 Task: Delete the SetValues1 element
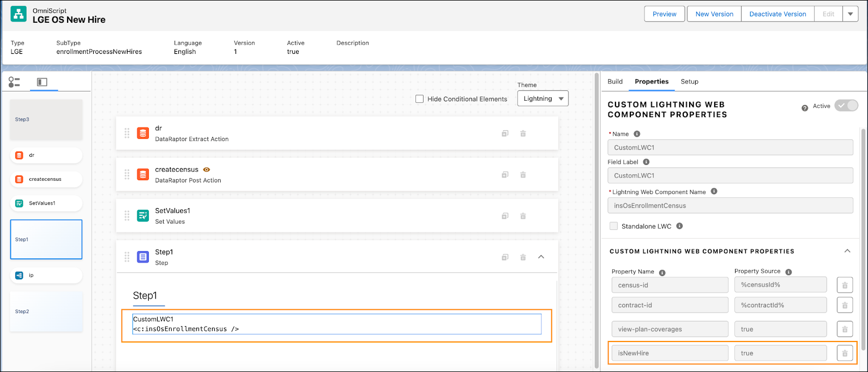pyautogui.click(x=523, y=216)
